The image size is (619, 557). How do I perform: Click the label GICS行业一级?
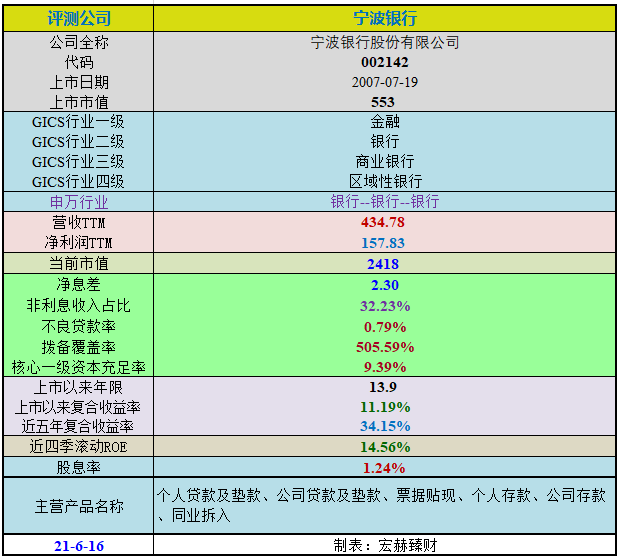coord(78,122)
